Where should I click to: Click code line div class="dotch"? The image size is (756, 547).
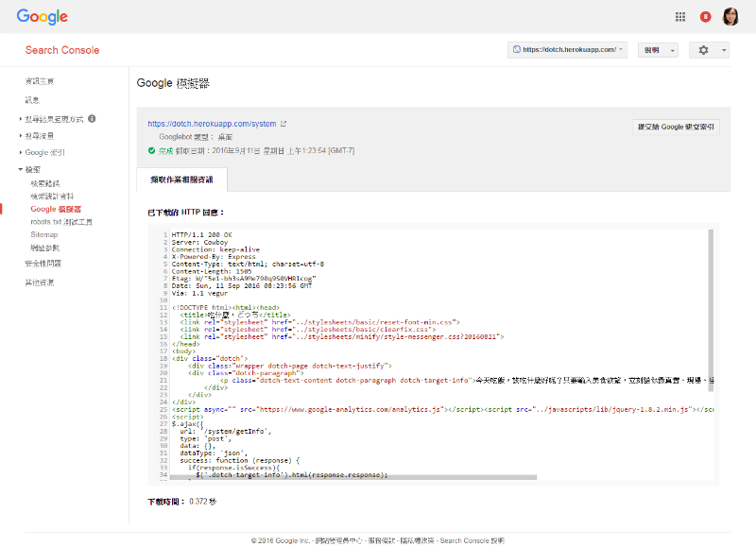[210, 359]
